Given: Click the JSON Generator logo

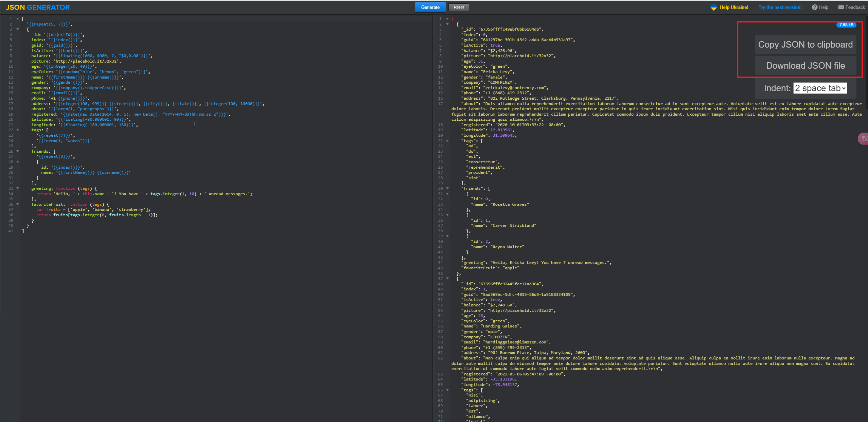Looking at the screenshot, I should point(38,7).
